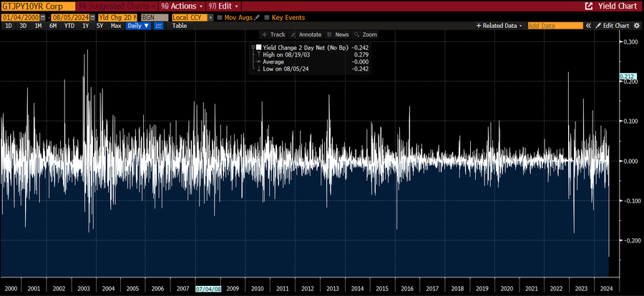The image size is (644, 296).
Task: Show News on the chart
Action: (x=338, y=35)
